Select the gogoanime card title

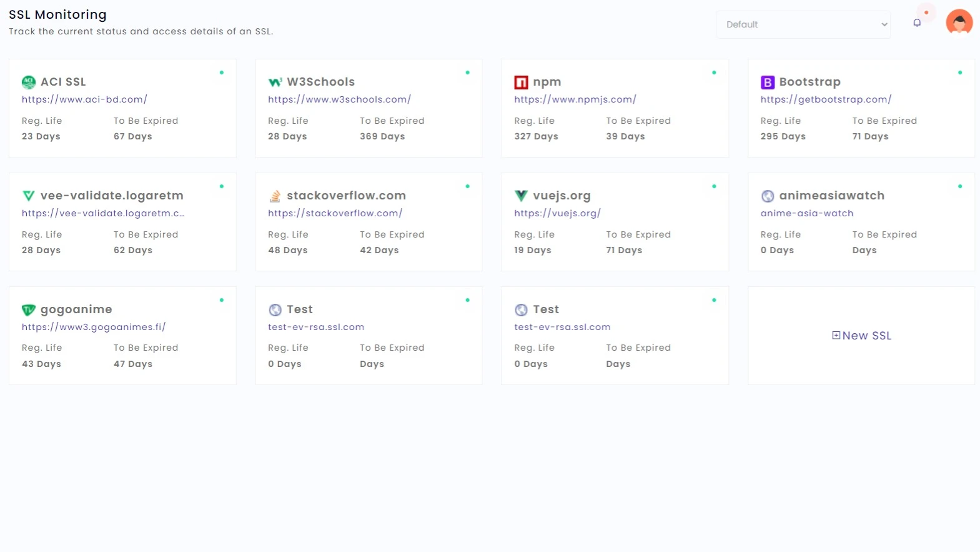point(76,309)
